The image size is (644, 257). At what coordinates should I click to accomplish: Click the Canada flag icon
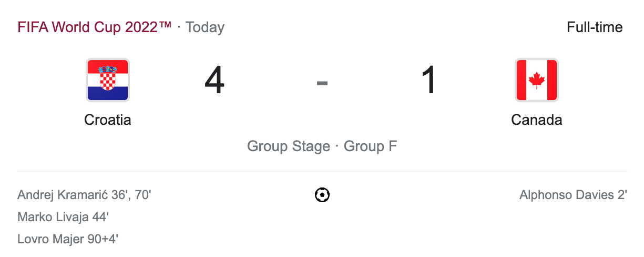point(536,80)
